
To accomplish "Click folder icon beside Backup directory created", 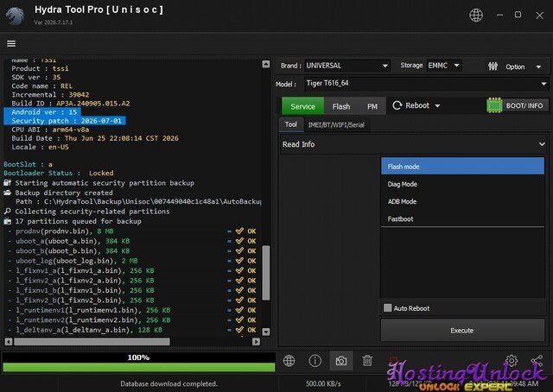I will (8, 193).
